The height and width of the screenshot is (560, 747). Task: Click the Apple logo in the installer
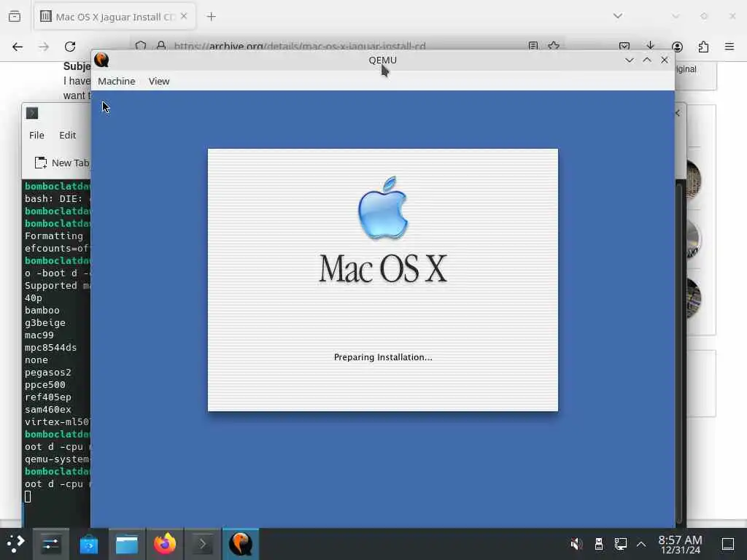pos(383,207)
